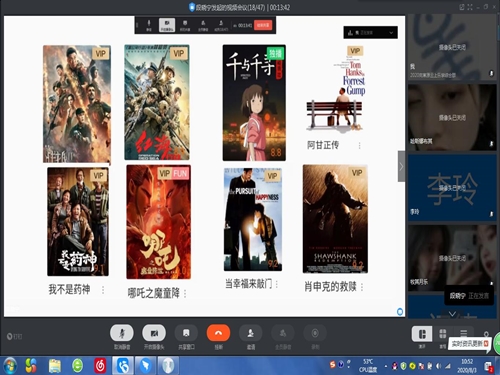Expand more participants with the down chevron

(x=452, y=314)
